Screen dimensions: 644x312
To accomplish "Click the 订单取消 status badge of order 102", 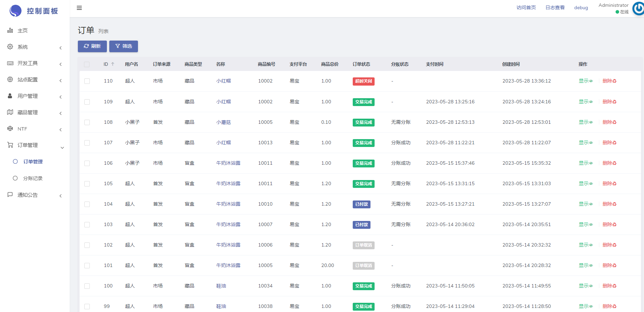I will (x=363, y=245).
